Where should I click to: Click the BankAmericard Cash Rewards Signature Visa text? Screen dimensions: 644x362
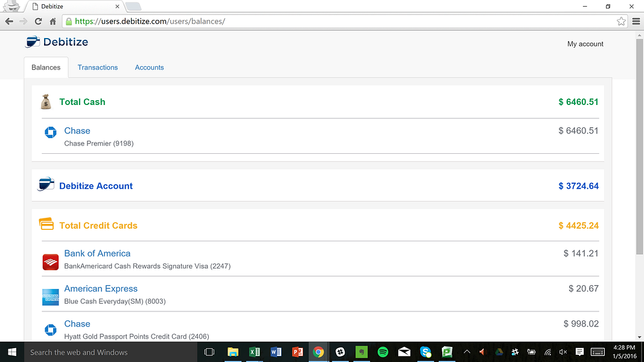point(147,266)
